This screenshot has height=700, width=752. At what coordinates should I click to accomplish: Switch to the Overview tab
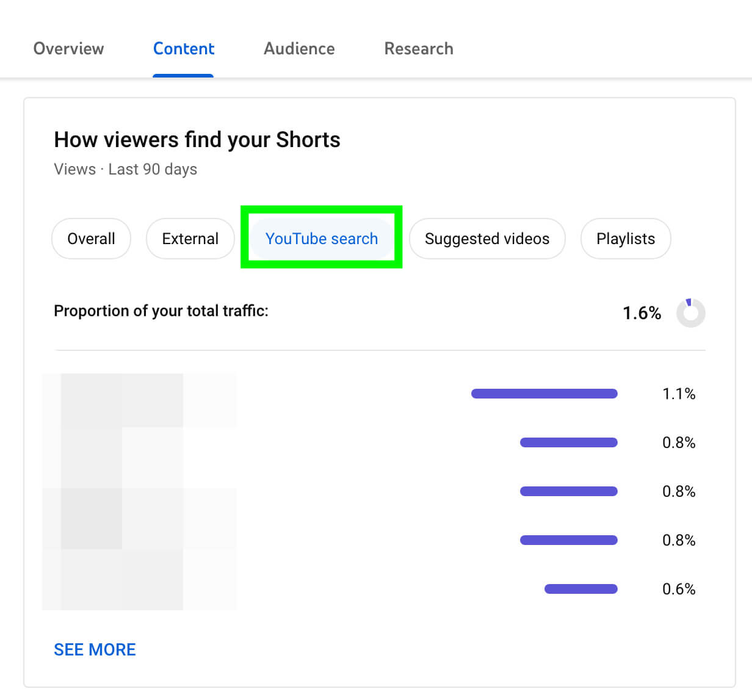pos(68,49)
